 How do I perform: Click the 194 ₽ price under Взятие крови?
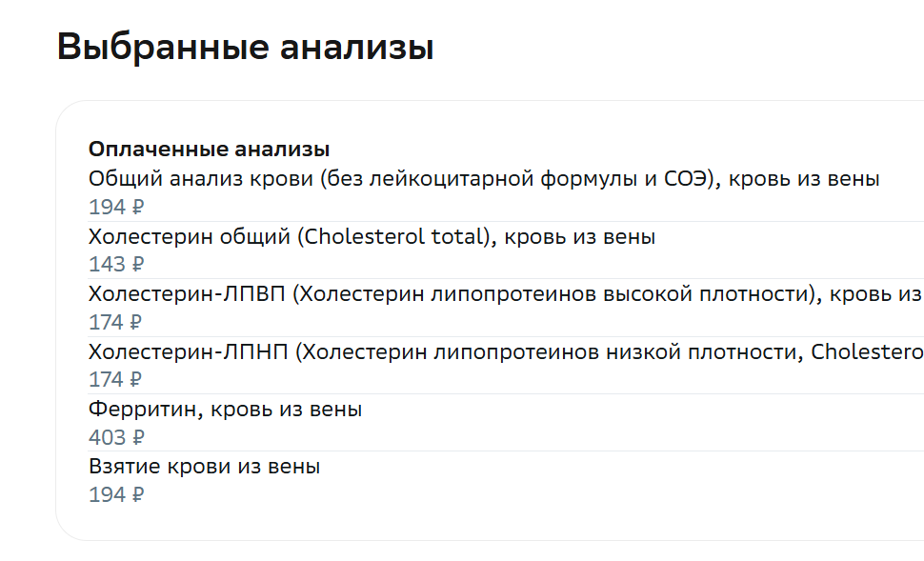116,494
